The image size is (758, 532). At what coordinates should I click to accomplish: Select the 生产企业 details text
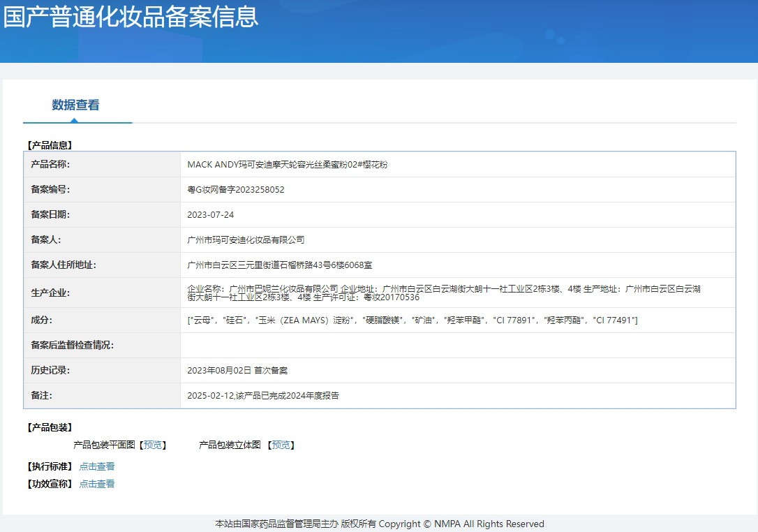[x=444, y=293]
